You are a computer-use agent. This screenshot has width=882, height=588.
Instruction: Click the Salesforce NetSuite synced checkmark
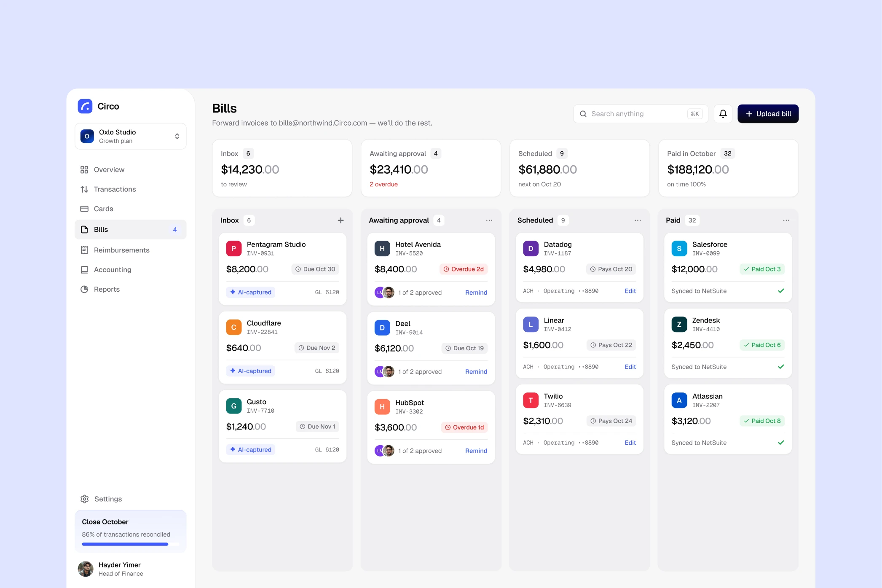click(781, 291)
